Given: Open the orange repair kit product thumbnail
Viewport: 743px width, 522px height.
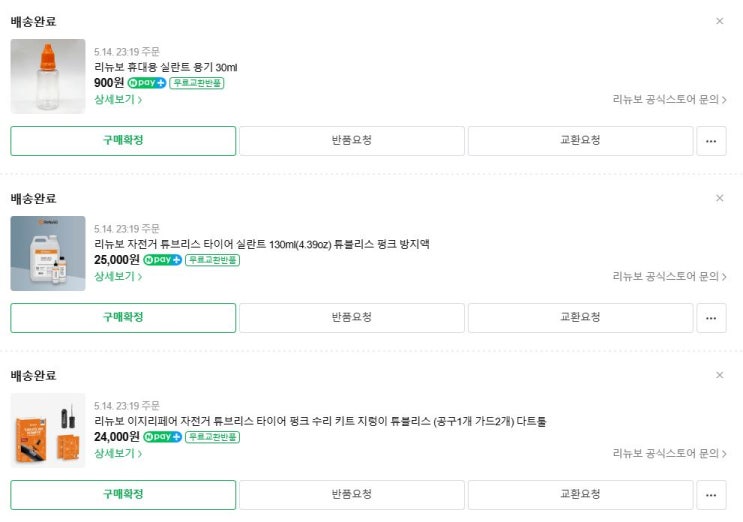Looking at the screenshot, I should point(48,430).
